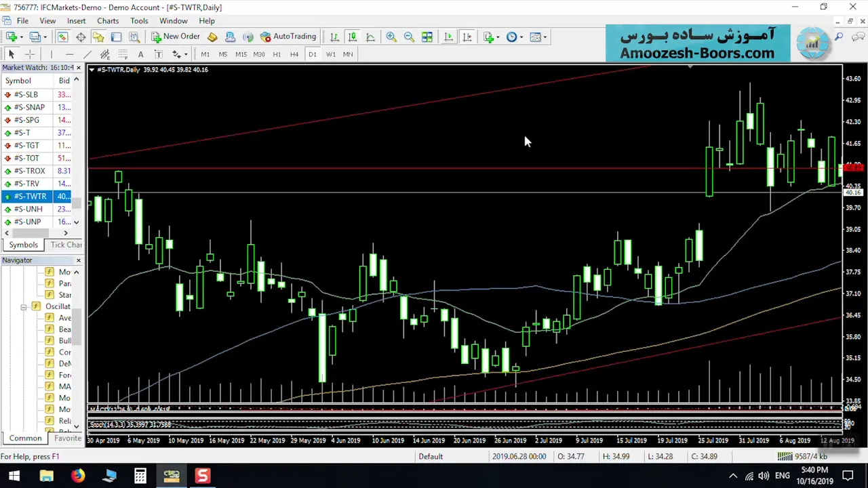This screenshot has height=488, width=868.
Task: Switch timeframe to M5
Action: (x=223, y=54)
